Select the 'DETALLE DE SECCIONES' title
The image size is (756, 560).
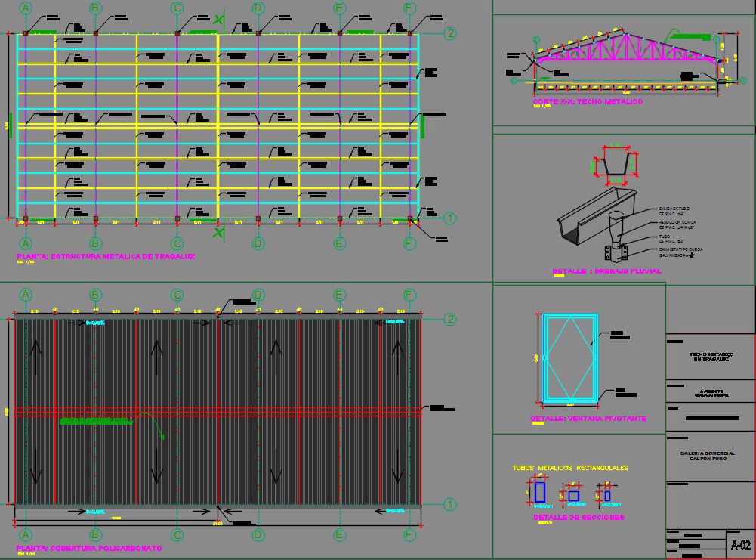point(579,518)
